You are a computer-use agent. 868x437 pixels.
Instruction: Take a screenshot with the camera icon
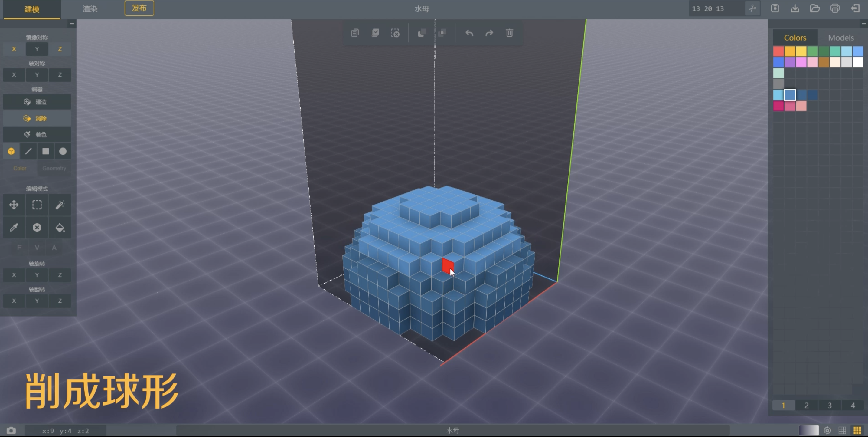[11, 431]
